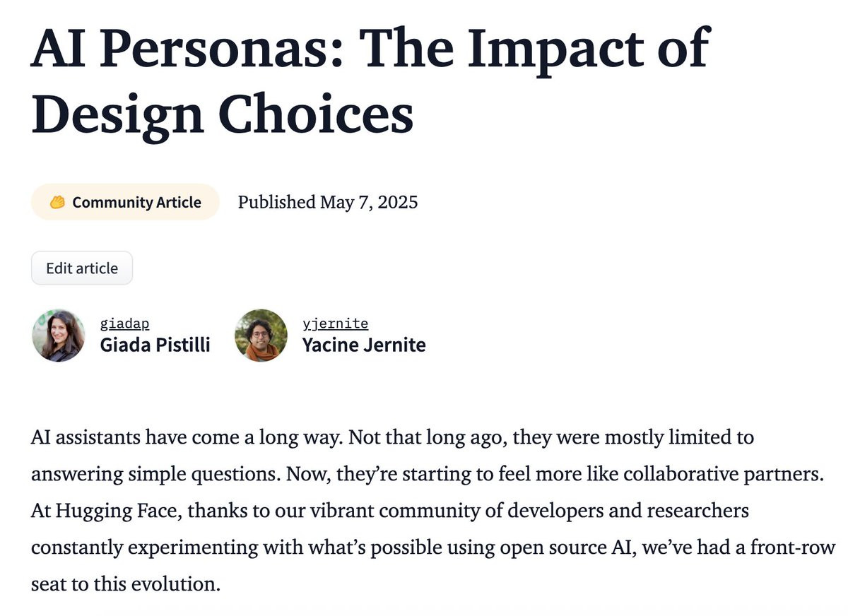Screen dimensions: 848x616
Task: Click the Published May 7, 2025 date
Action: click(x=328, y=202)
